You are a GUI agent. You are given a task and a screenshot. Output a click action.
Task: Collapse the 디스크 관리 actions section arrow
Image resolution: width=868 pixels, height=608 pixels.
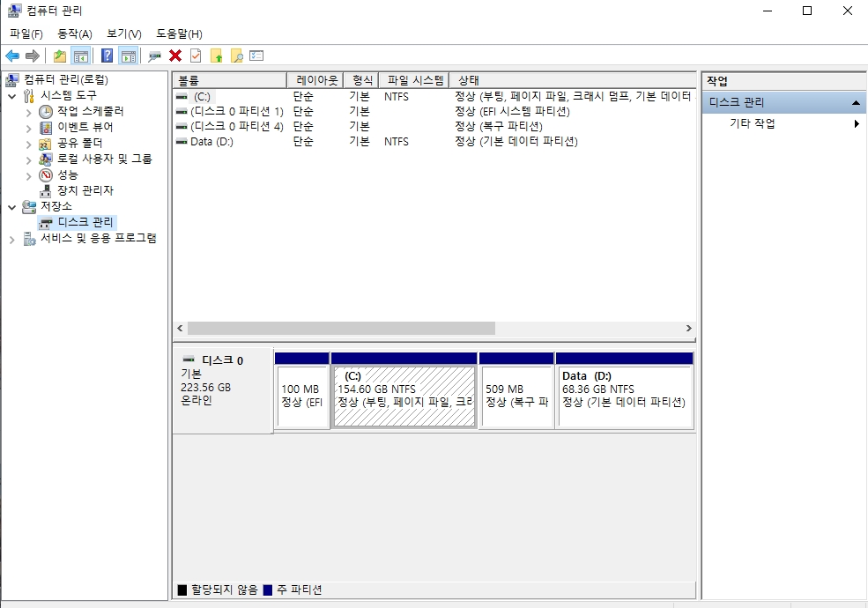(856, 102)
